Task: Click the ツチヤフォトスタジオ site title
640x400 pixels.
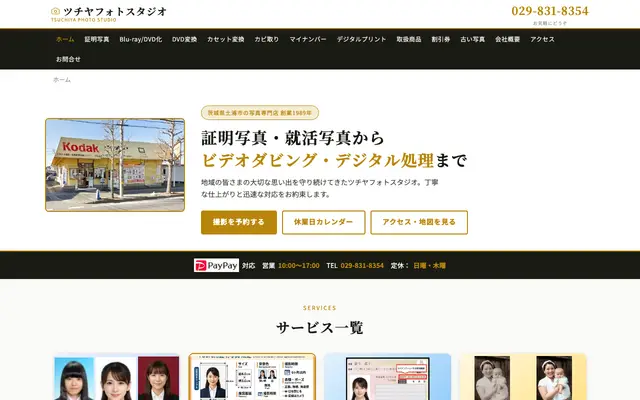Action: pos(115,11)
